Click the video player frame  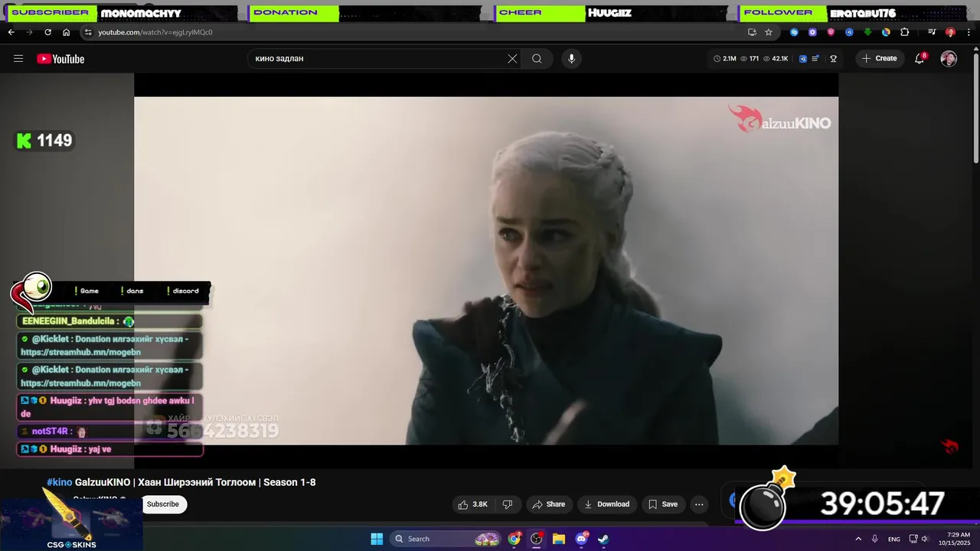486,270
